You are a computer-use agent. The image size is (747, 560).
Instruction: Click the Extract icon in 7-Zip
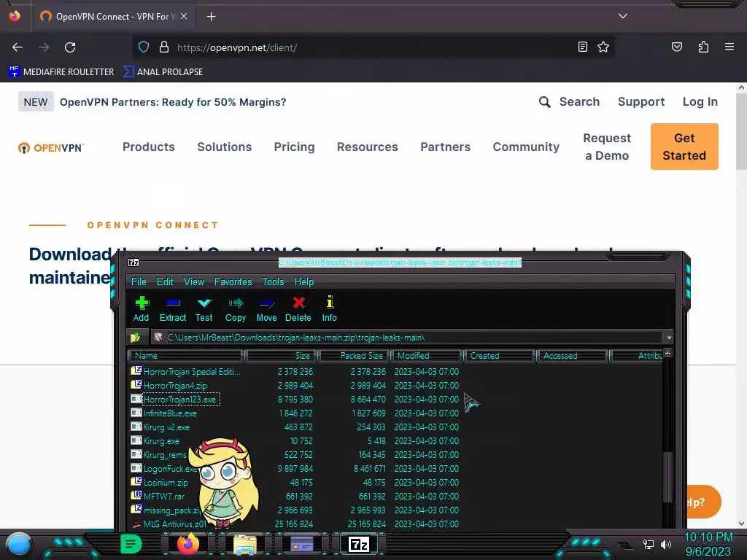[172, 309]
